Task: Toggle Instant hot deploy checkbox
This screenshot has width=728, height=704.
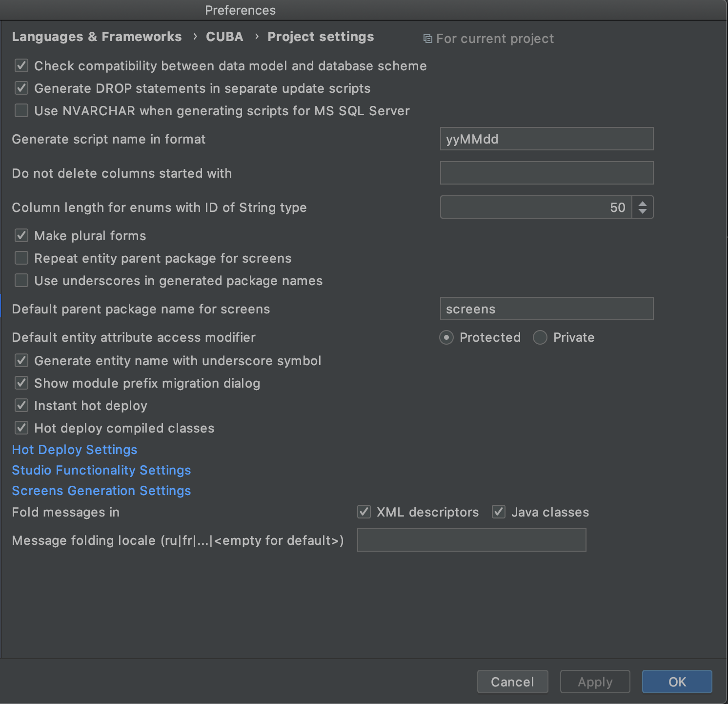Action: click(x=21, y=405)
